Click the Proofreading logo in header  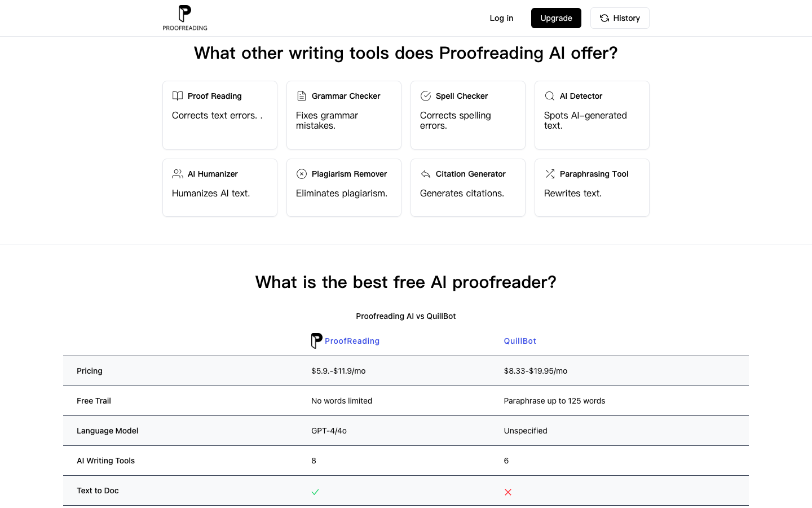185,18
